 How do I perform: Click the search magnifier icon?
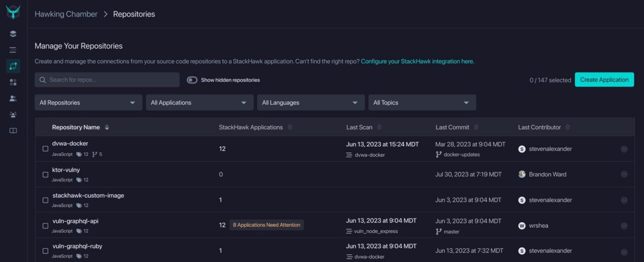pyautogui.click(x=43, y=80)
